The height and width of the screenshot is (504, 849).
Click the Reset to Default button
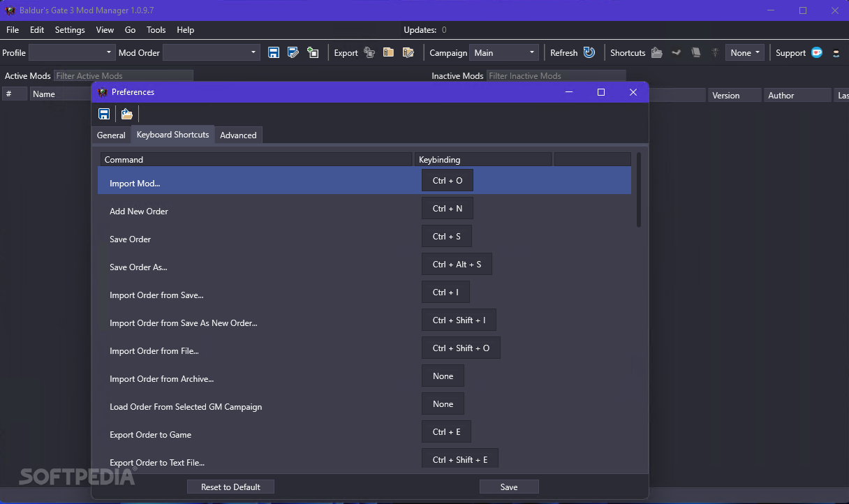pyautogui.click(x=230, y=487)
